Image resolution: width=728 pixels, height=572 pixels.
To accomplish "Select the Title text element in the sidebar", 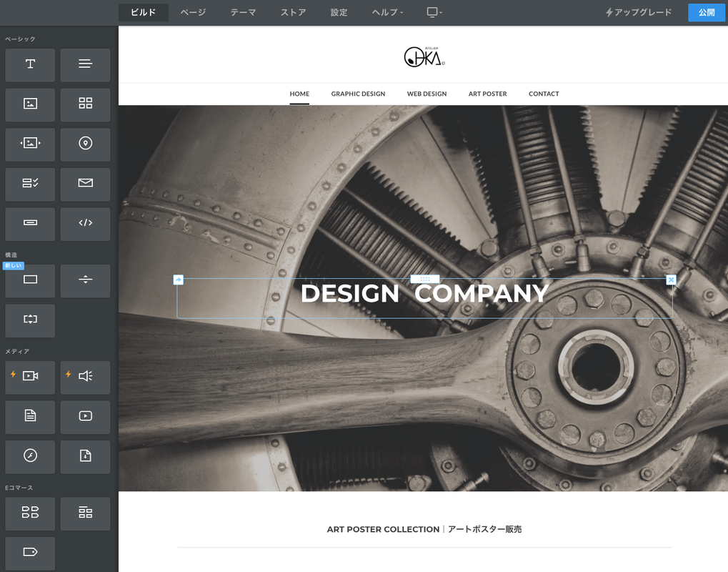I will point(30,65).
